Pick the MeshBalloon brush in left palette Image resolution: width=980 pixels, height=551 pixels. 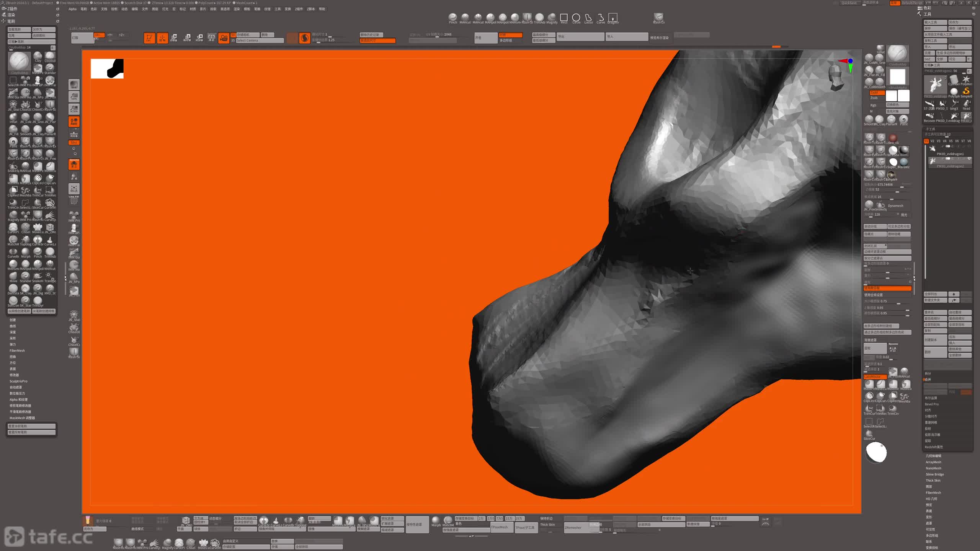26,192
